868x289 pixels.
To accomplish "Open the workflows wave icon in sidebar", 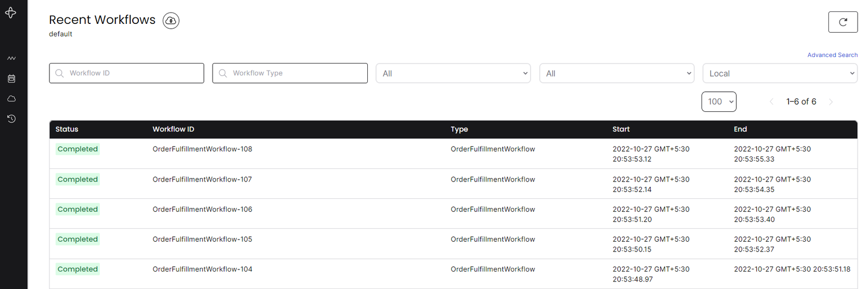I will tap(11, 58).
